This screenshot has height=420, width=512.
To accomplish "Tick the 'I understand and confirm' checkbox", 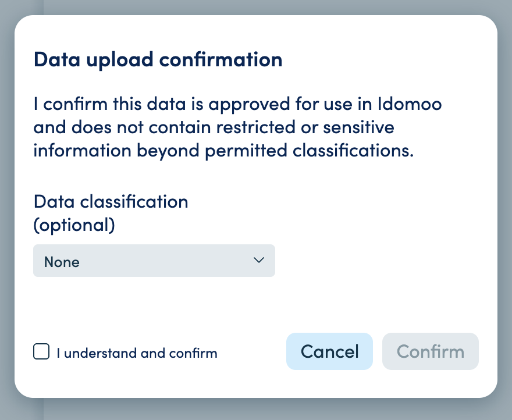I will (x=41, y=352).
